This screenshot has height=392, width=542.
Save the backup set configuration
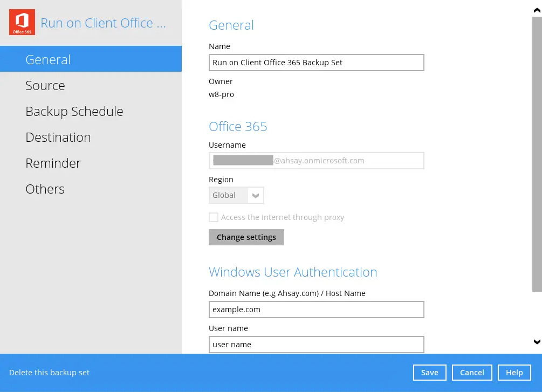pyautogui.click(x=429, y=372)
